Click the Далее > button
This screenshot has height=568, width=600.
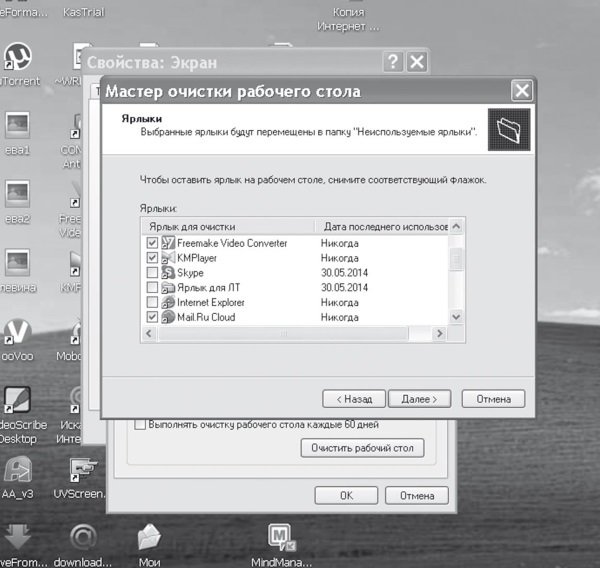point(419,399)
